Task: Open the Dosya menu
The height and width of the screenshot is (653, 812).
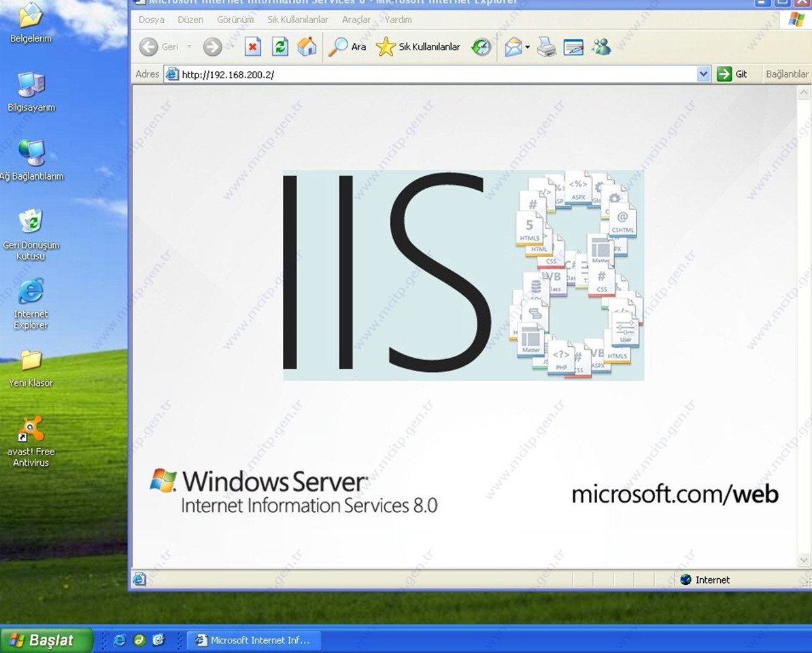Action: point(151,20)
